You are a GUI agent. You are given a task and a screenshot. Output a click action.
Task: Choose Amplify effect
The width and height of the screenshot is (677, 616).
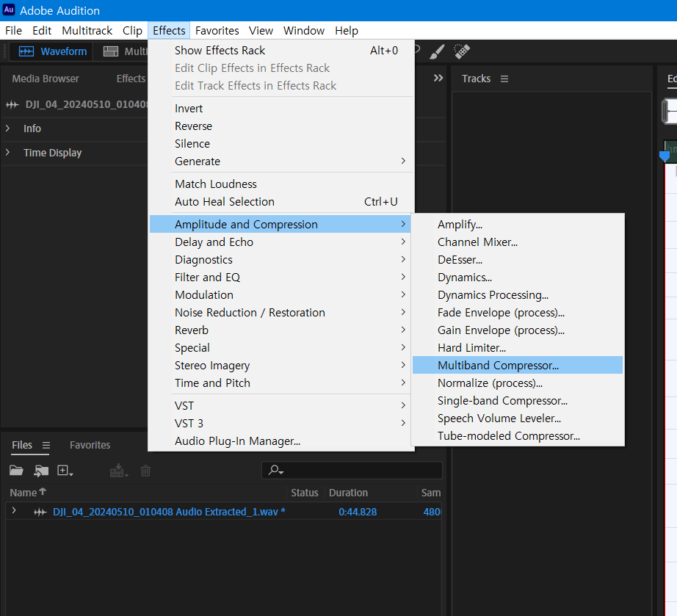point(518,225)
